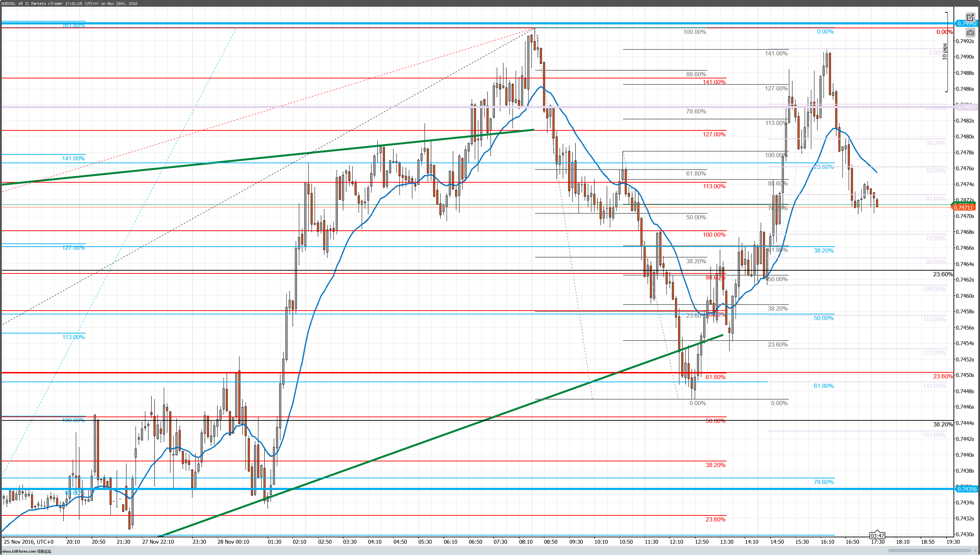
Task: Click the red 23.60% label near the chart bottom
Action: tap(715, 519)
